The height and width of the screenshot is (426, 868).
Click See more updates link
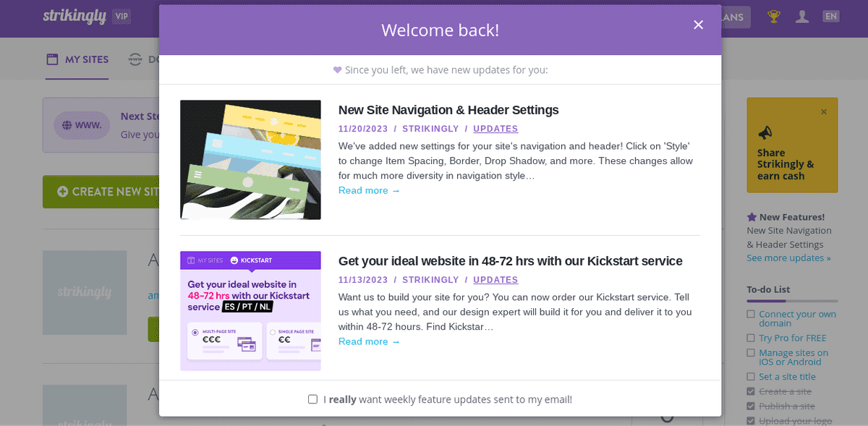[x=788, y=258]
